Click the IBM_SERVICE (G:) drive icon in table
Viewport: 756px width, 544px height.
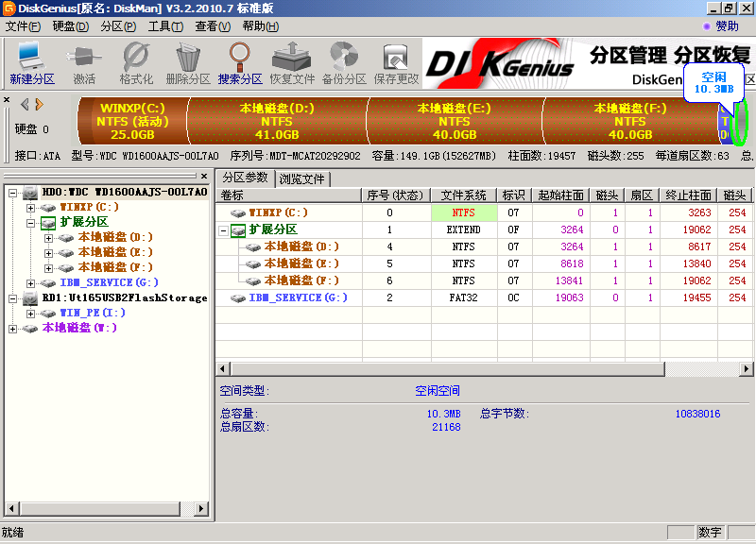pos(238,298)
